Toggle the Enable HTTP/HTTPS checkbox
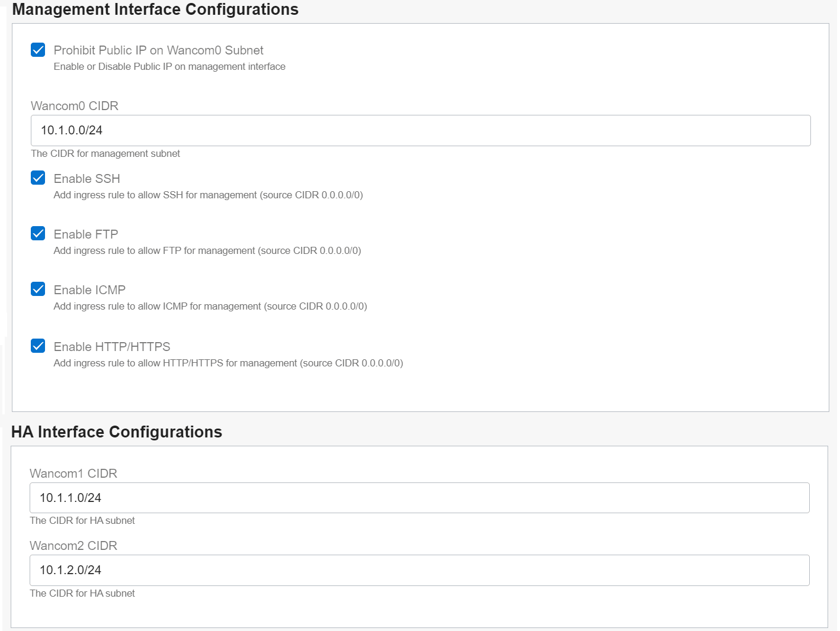 coord(37,346)
